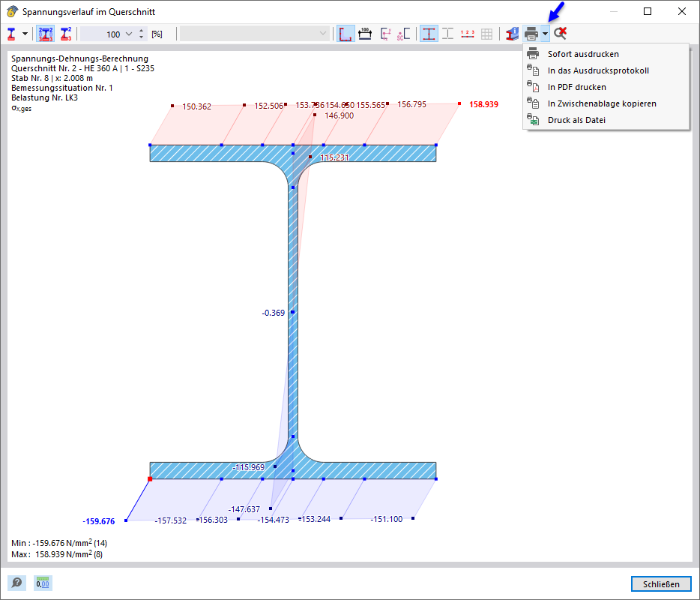Click the stress label 150.362

pos(196,106)
